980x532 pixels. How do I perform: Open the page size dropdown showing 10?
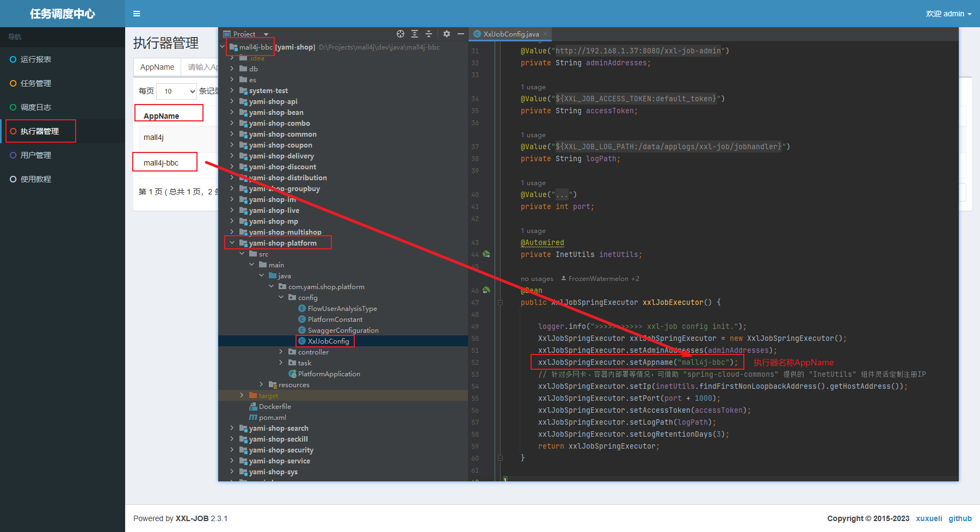tap(177, 91)
